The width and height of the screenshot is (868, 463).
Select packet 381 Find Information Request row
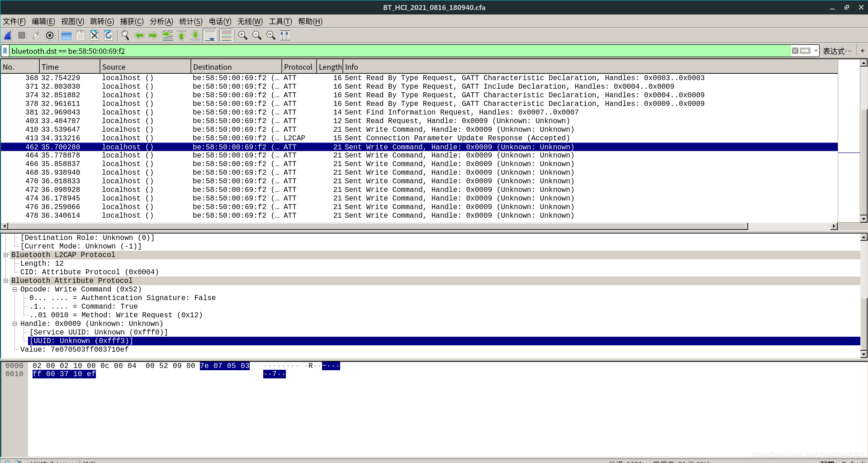(419, 112)
